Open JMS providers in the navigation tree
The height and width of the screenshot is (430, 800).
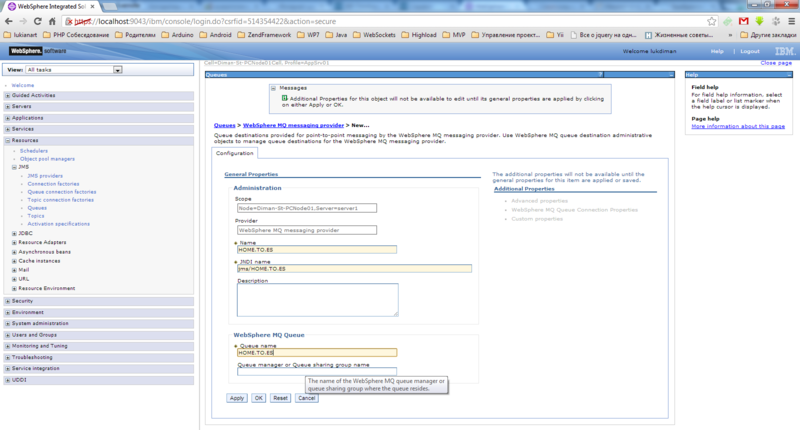pyautogui.click(x=45, y=176)
